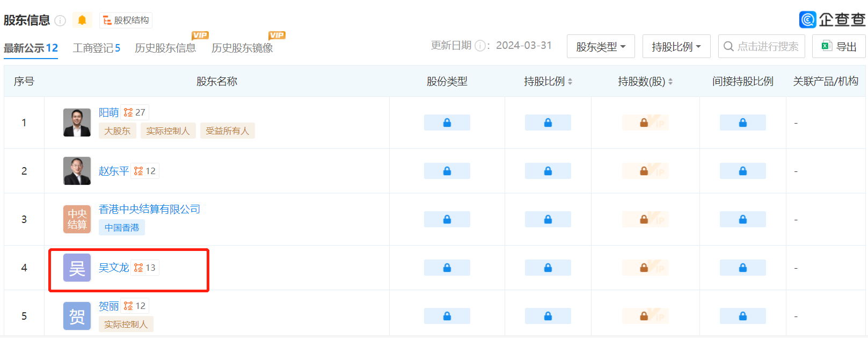The height and width of the screenshot is (338, 868).
Task: Sort table by 持股比例 column header
Action: [x=548, y=82]
